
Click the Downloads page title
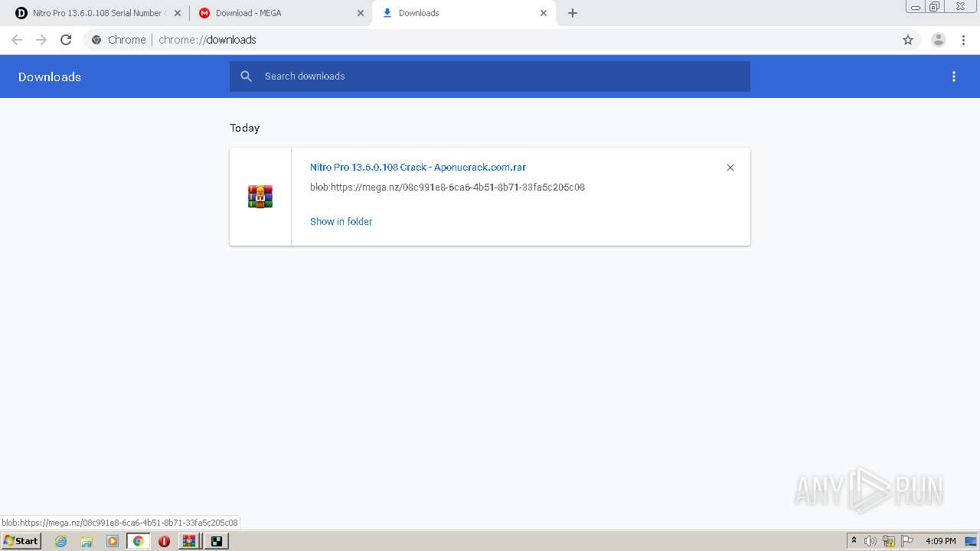pos(50,77)
